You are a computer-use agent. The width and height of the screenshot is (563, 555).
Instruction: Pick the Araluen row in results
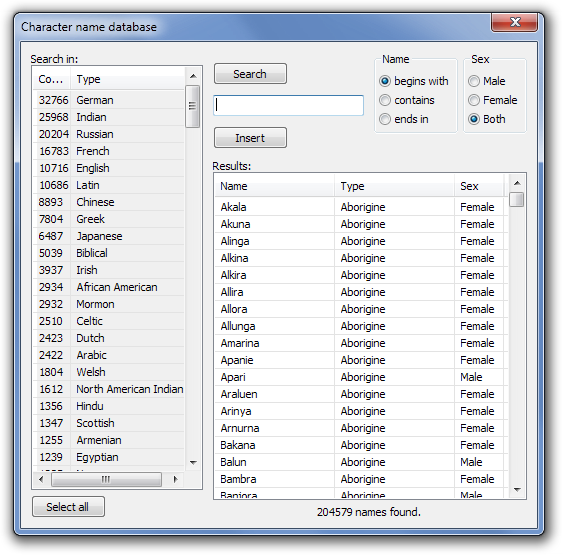click(361, 394)
